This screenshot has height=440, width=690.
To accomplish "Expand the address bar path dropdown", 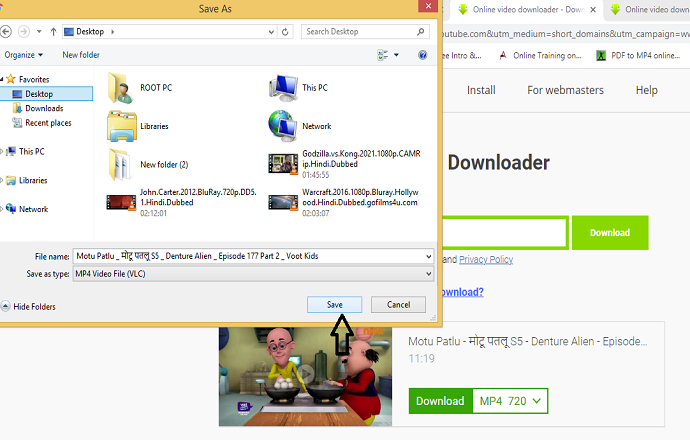I will coord(271,32).
